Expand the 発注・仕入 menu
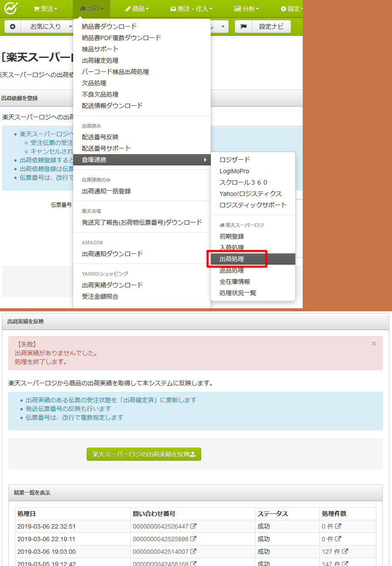The image size is (392, 566). pyautogui.click(x=191, y=9)
